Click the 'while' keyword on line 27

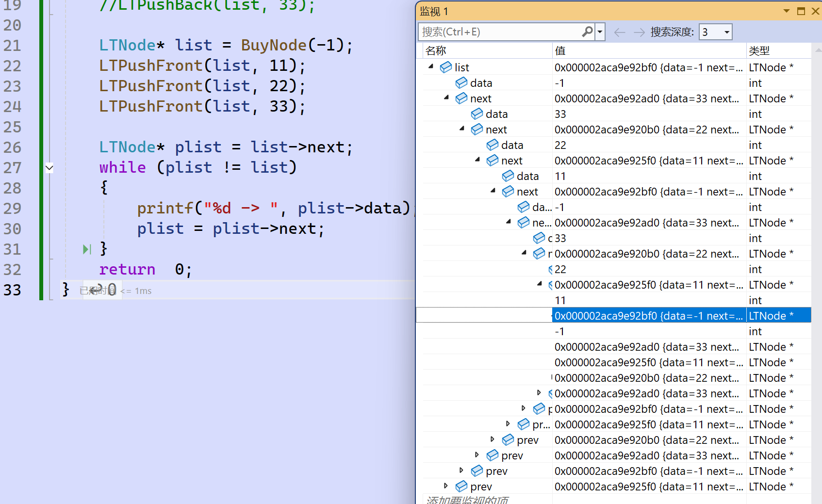123,167
